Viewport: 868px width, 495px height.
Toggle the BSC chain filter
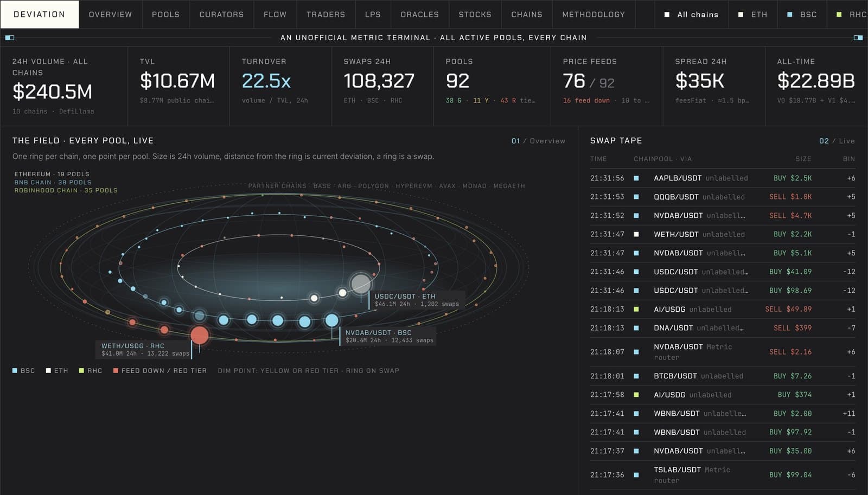pos(802,15)
